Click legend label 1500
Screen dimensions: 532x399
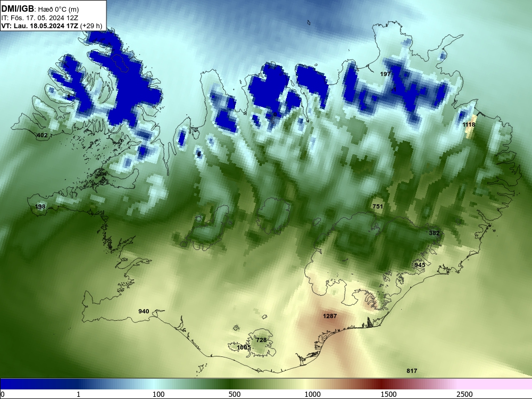(388, 394)
